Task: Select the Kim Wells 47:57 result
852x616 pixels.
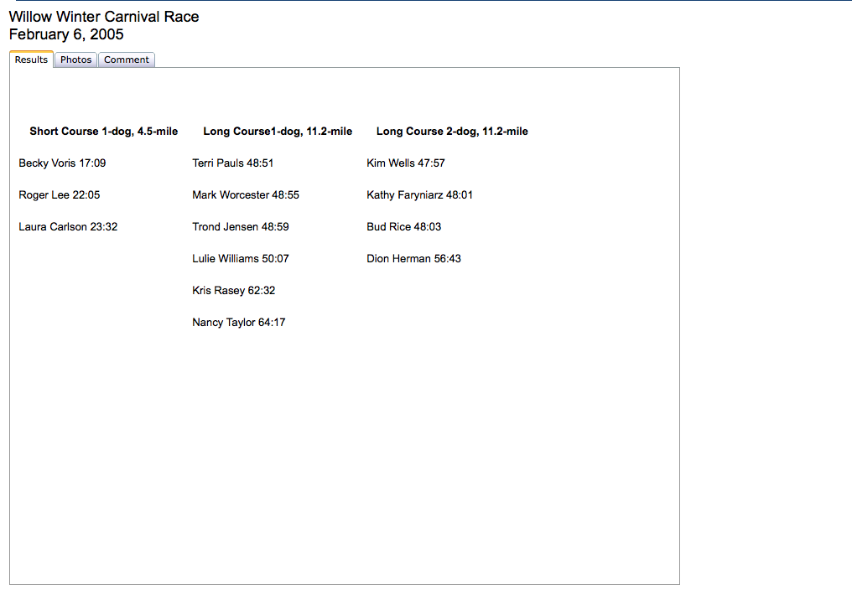Action: point(405,163)
